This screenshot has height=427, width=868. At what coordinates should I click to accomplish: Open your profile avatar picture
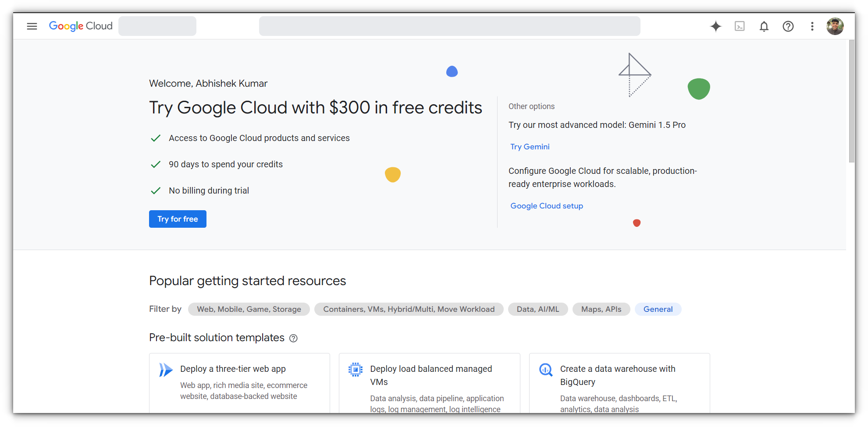point(835,26)
